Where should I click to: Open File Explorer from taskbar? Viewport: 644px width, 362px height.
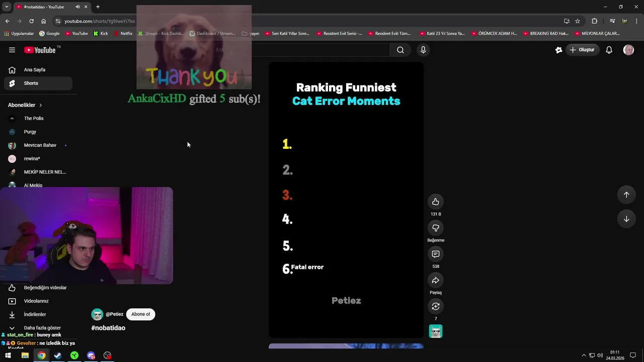coord(25,355)
